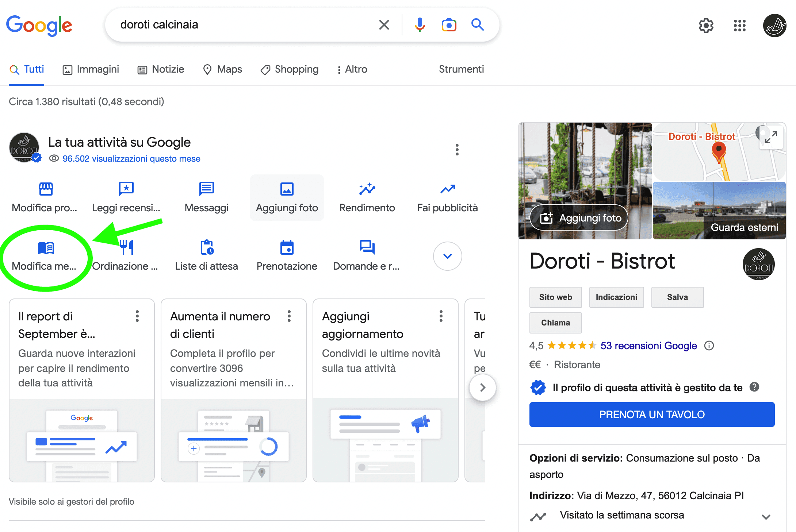Image resolution: width=796 pixels, height=532 pixels.
Task: Open the Guarda esterni street view thumbnail
Action: coord(719,211)
